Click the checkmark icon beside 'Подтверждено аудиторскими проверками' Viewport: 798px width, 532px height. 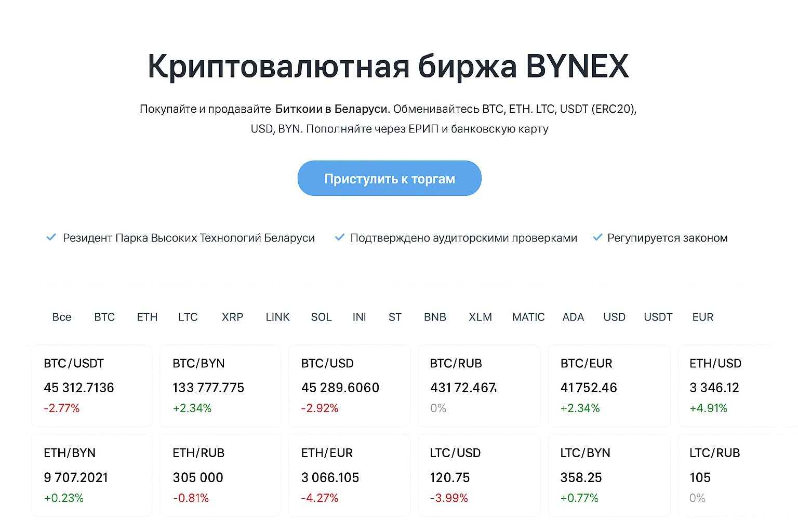[x=340, y=237]
